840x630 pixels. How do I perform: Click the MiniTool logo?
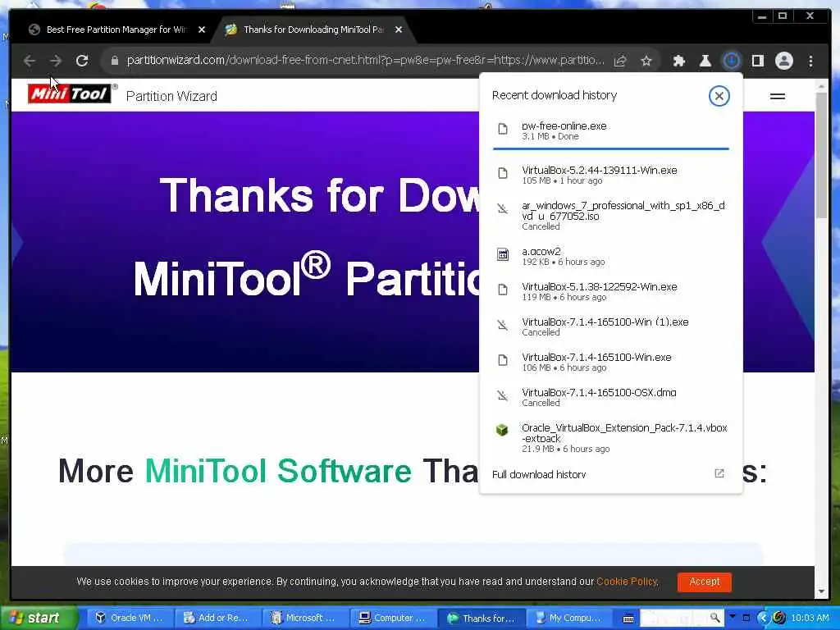(x=70, y=94)
